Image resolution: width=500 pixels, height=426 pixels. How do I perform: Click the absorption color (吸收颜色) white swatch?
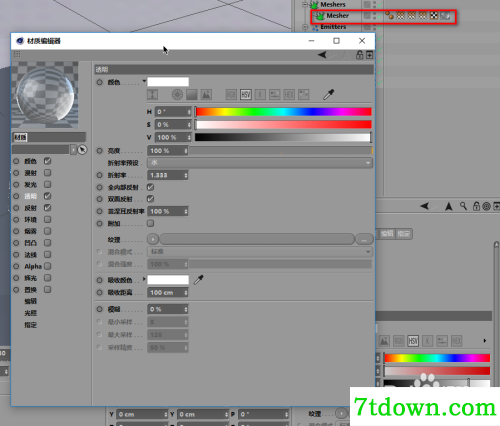tap(168, 280)
